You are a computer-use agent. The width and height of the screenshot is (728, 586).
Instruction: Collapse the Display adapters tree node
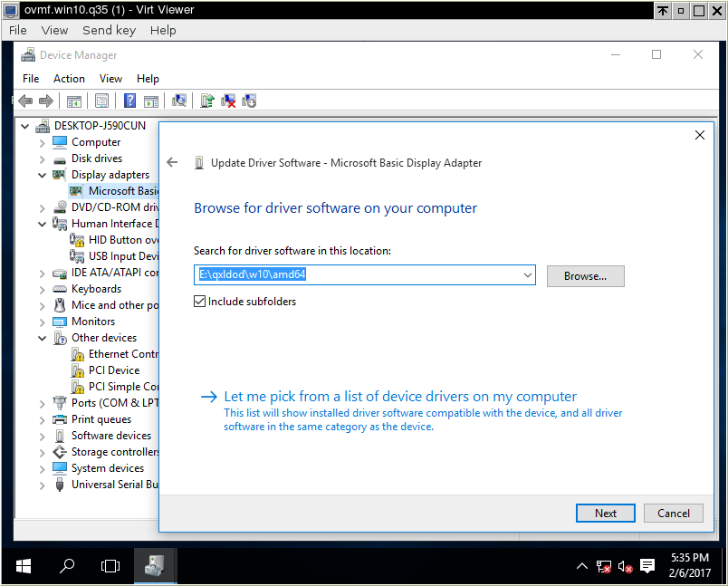(x=42, y=174)
